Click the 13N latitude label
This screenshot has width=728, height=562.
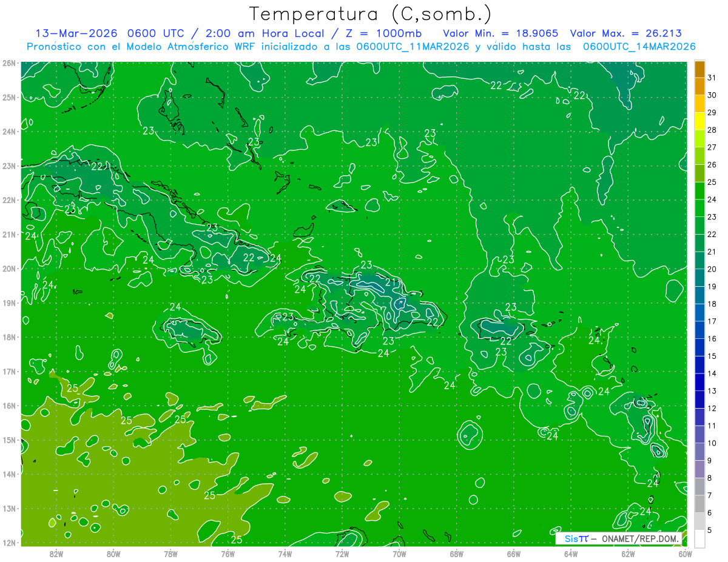[x=8, y=508]
